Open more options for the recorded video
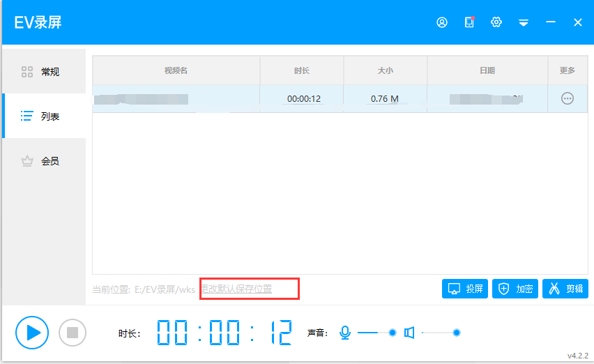 tap(567, 98)
